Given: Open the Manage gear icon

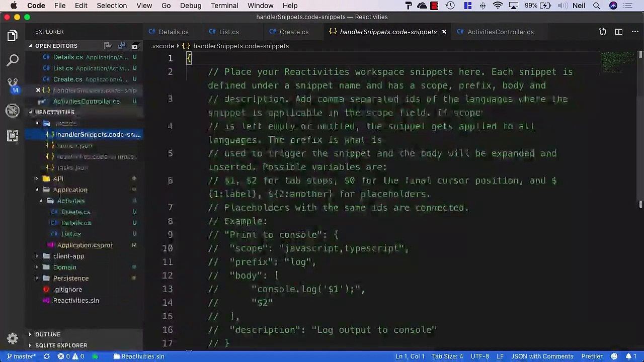Looking at the screenshot, I should pos(13,338).
